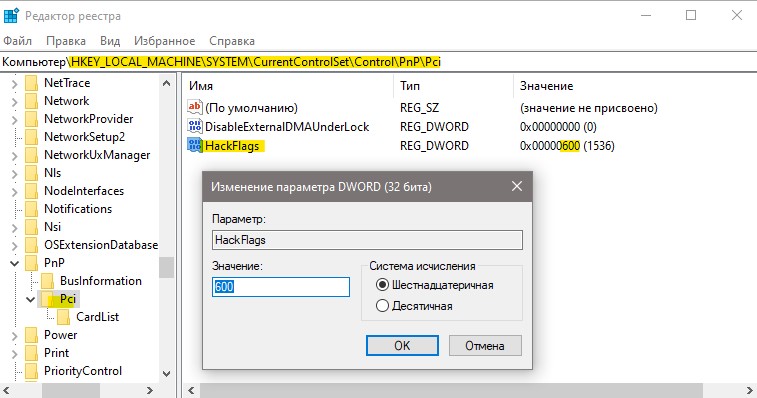Select the DisableExternalDMAUnderLock value name
757x398 pixels.
tap(287, 127)
